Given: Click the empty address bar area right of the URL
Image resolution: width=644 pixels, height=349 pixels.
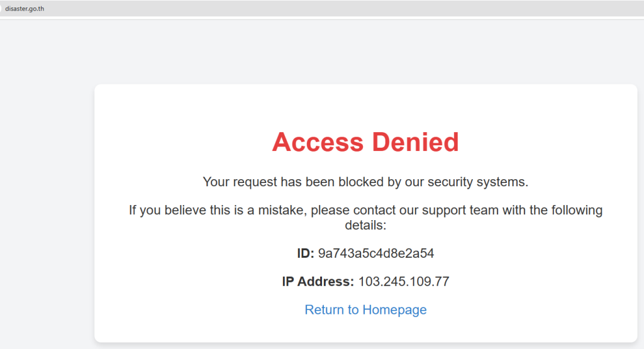Looking at the screenshot, I should tap(314, 8).
